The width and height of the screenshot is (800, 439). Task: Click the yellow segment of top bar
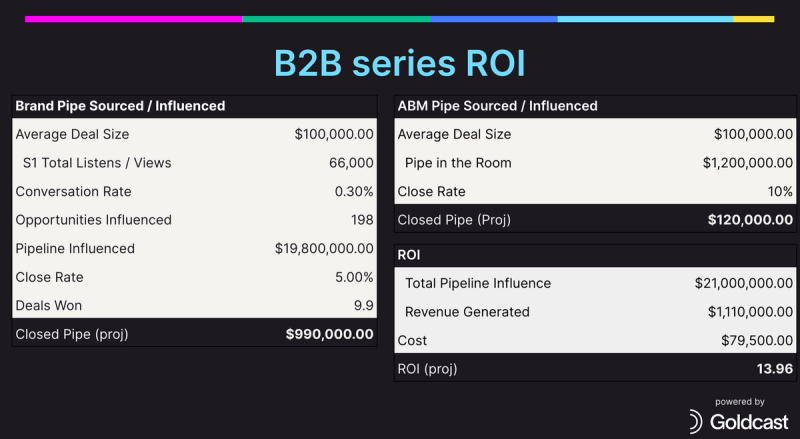click(754, 19)
